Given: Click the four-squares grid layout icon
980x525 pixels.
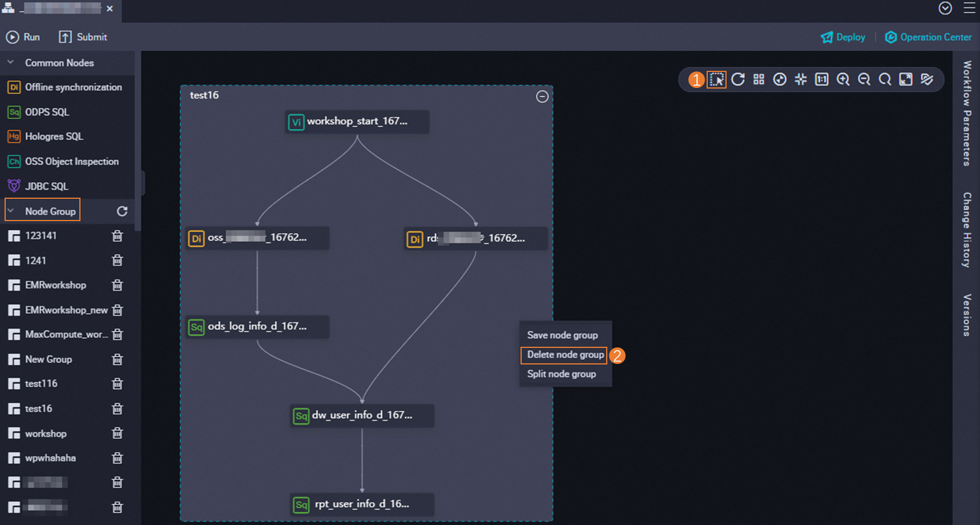Looking at the screenshot, I should tap(759, 79).
